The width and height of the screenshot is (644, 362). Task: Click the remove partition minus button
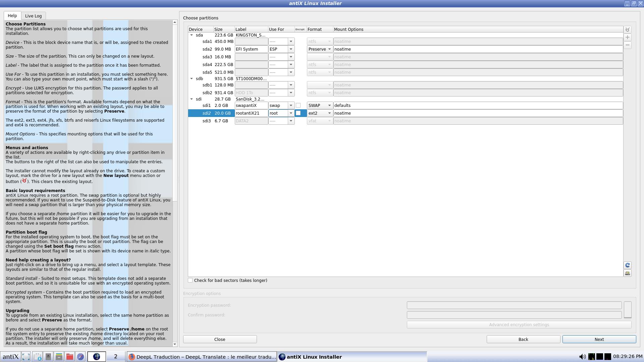point(627,45)
